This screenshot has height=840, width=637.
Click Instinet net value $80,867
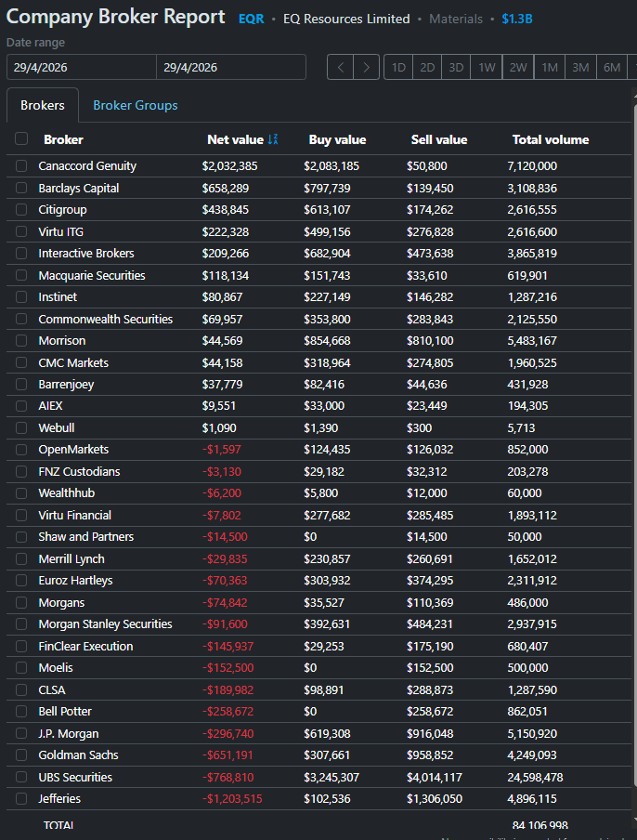pyautogui.click(x=222, y=296)
